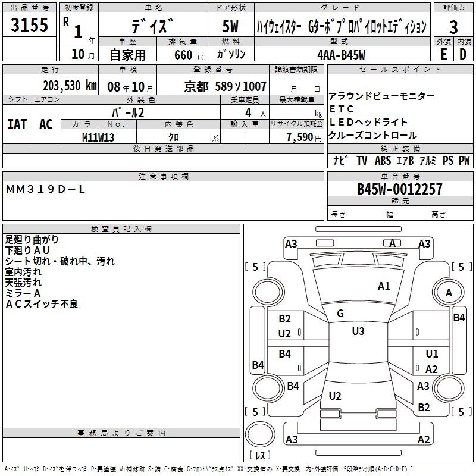Click the U2 mark on rear hatch
This screenshot has height=476, width=476.
tap(335, 396)
